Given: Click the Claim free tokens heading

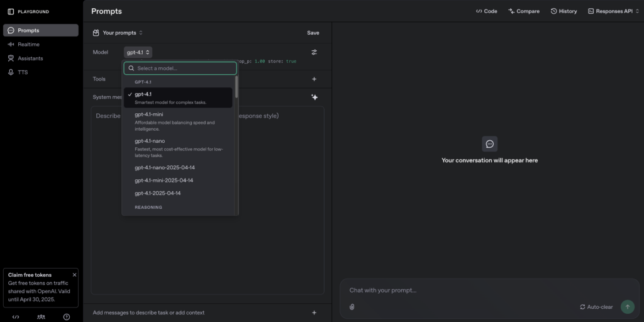Looking at the screenshot, I should [30, 275].
